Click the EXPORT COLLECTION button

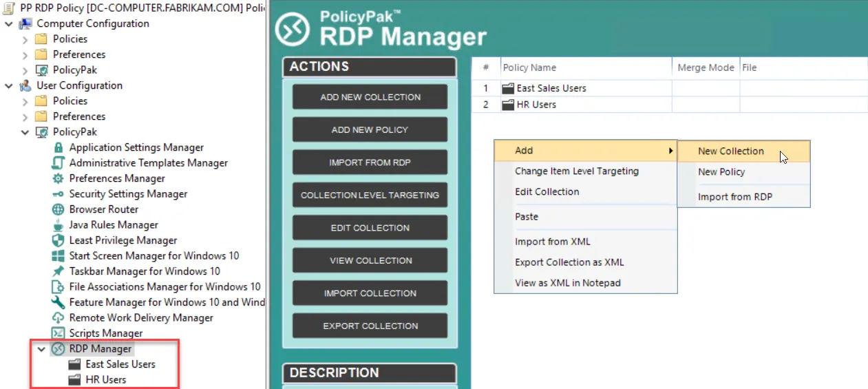pyautogui.click(x=370, y=326)
